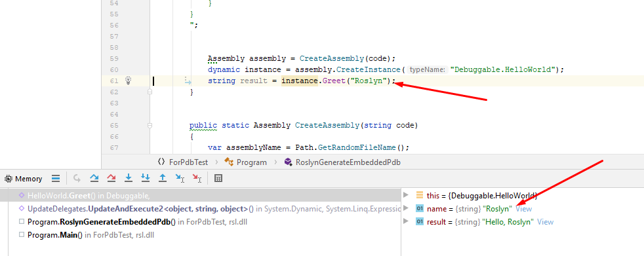Click the class icon before Program breadcrumb
The height and width of the screenshot is (256, 644).
(x=229, y=162)
